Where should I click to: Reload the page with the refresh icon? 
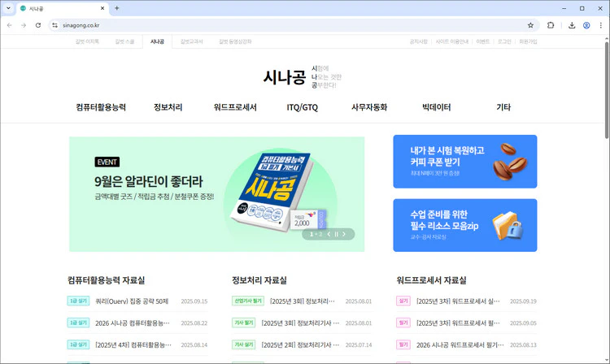(37, 25)
